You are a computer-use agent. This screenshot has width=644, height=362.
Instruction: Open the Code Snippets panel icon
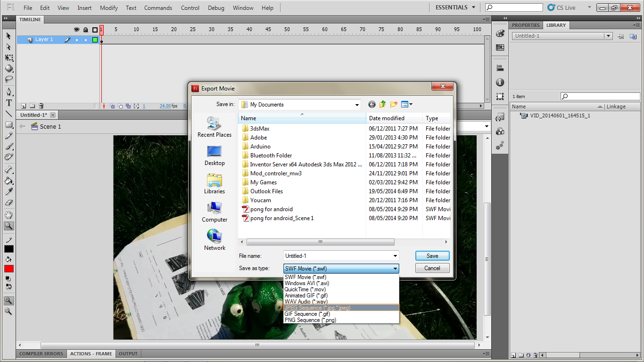click(500, 118)
